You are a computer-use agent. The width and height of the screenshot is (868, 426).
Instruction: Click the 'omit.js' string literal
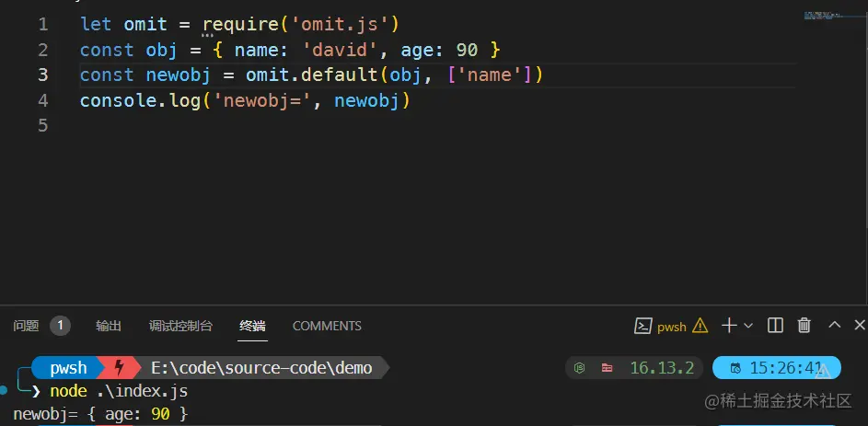coord(340,25)
